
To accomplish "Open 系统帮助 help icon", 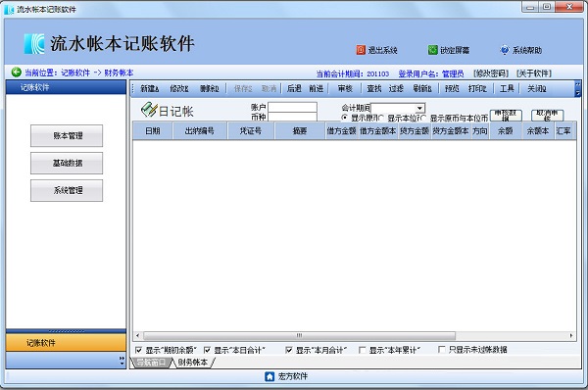I will [x=505, y=50].
